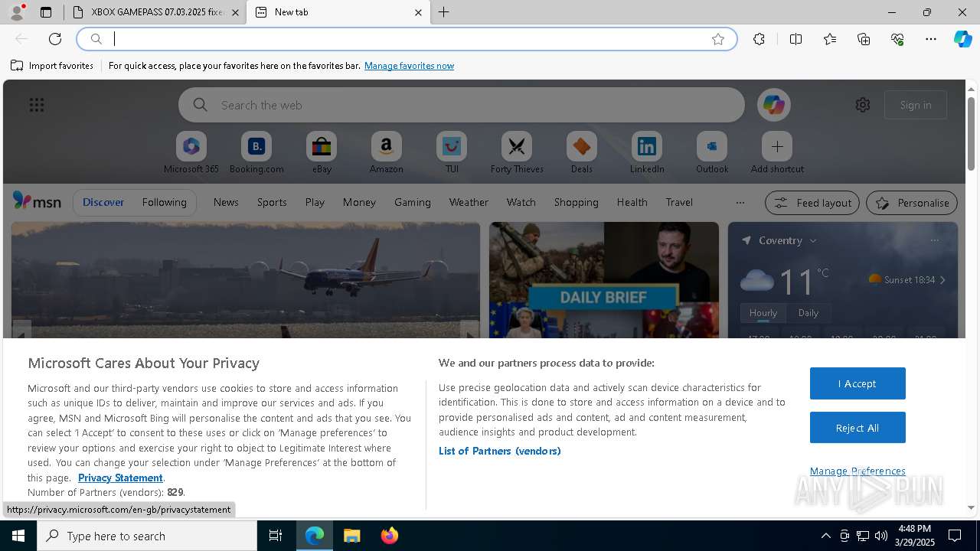
Task: Open File Explorer from taskbar
Action: coord(352,536)
